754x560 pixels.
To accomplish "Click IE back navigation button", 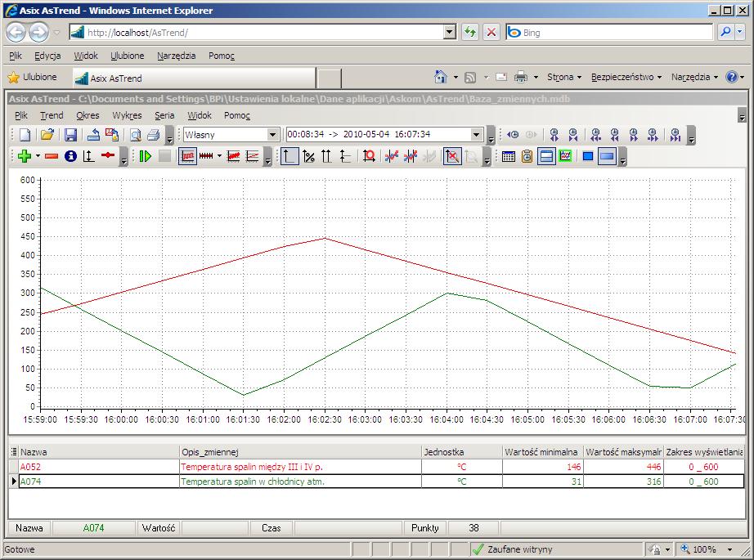I will pos(16,32).
